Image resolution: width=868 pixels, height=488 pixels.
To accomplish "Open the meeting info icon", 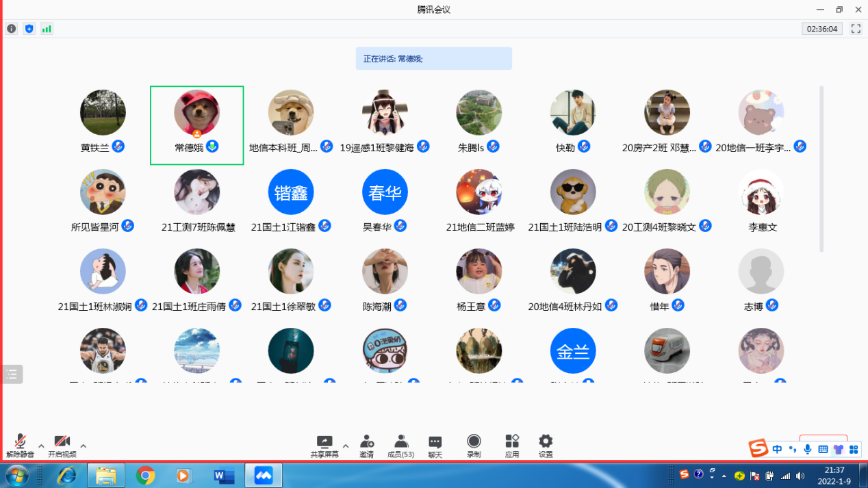I will [12, 29].
